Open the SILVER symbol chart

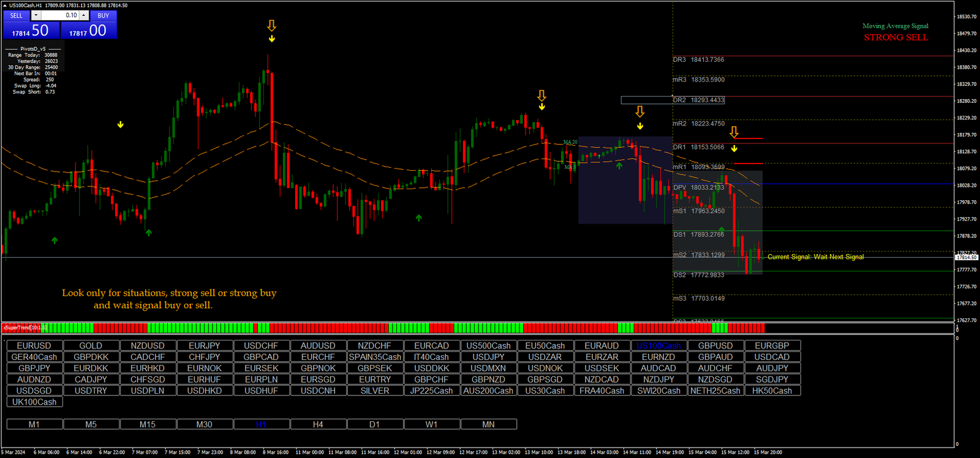[x=375, y=391]
